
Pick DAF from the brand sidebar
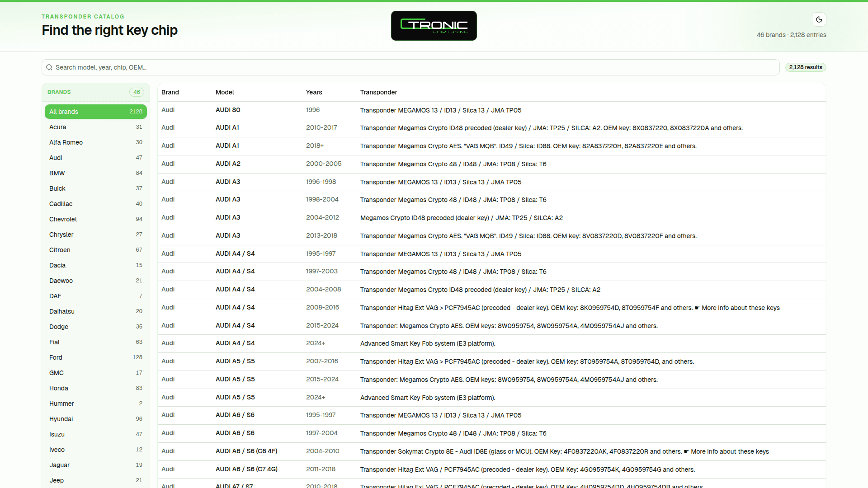pyautogui.click(x=96, y=296)
